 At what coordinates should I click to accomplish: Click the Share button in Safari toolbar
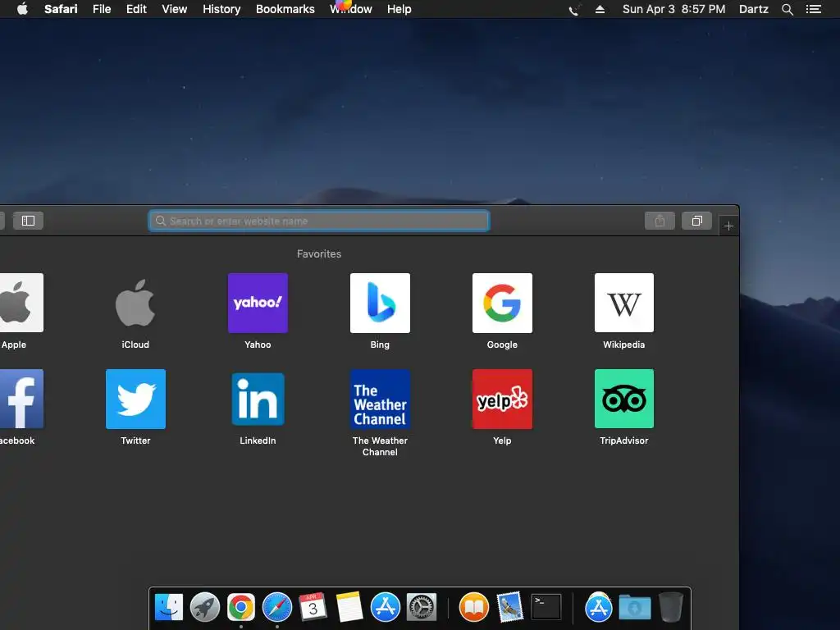pyautogui.click(x=660, y=221)
